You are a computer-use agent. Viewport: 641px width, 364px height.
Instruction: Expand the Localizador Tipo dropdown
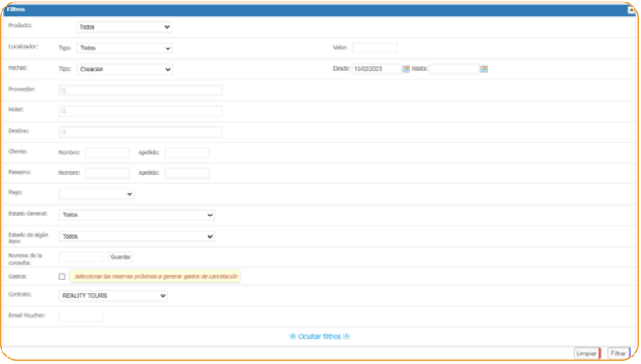point(124,48)
